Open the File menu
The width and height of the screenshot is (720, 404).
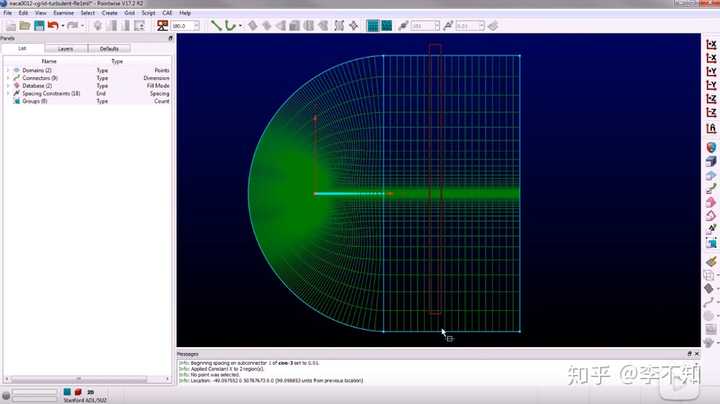pyautogui.click(x=8, y=13)
